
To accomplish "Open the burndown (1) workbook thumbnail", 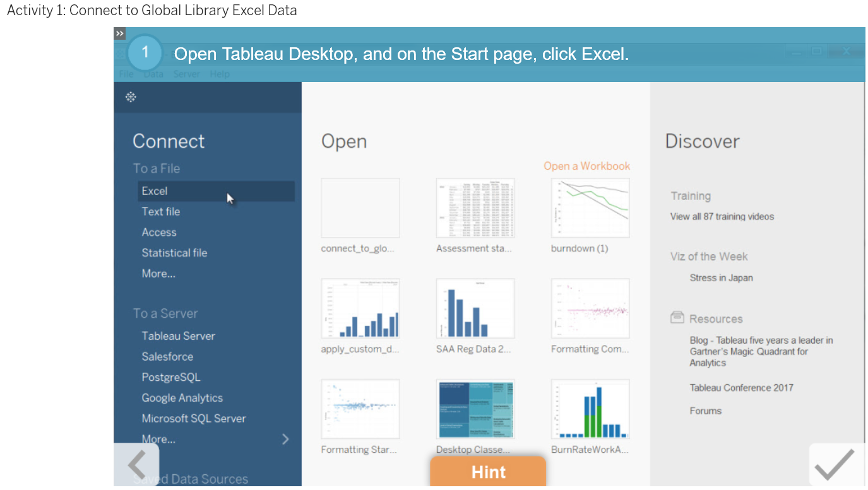I will pyautogui.click(x=590, y=207).
